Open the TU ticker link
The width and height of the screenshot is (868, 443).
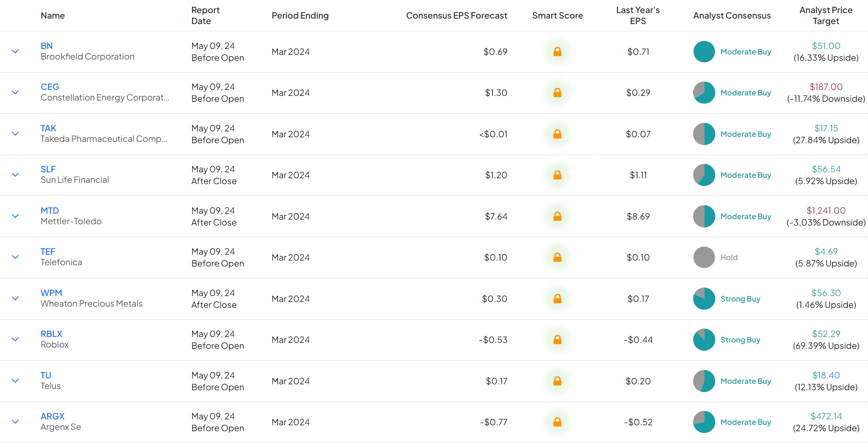pos(46,375)
